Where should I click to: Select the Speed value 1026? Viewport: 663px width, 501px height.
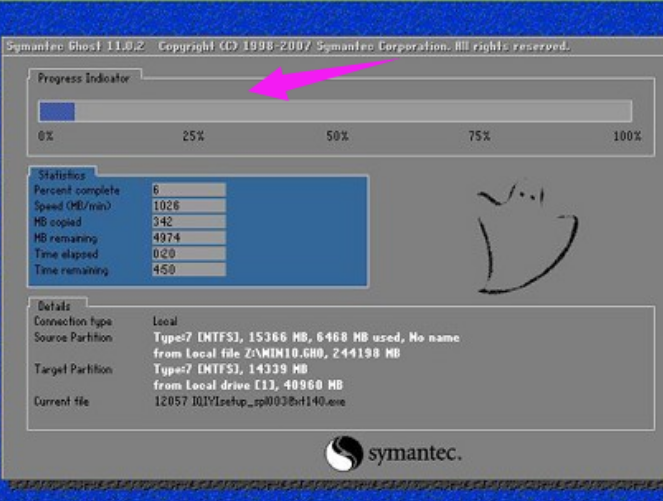pos(189,206)
